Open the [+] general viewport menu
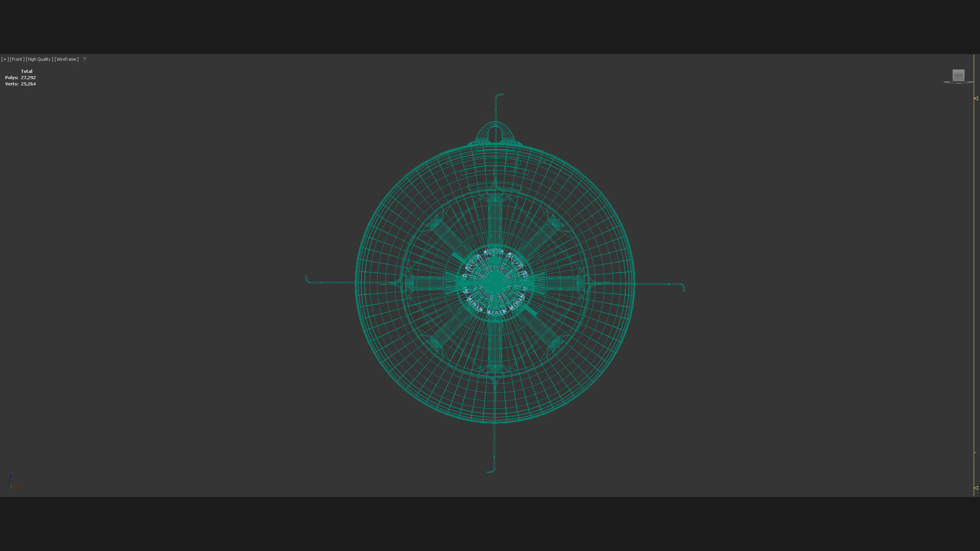Viewport: 980px width, 551px height. coord(5,59)
